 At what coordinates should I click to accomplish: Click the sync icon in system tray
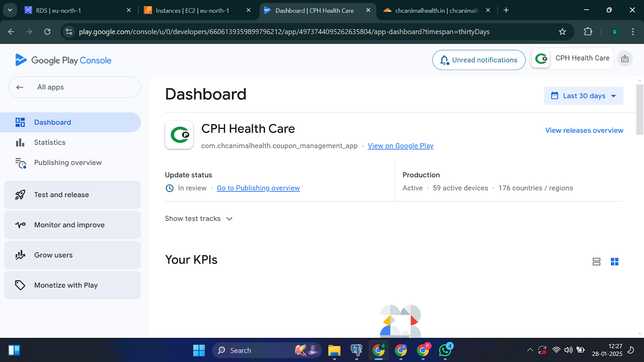[543, 350]
